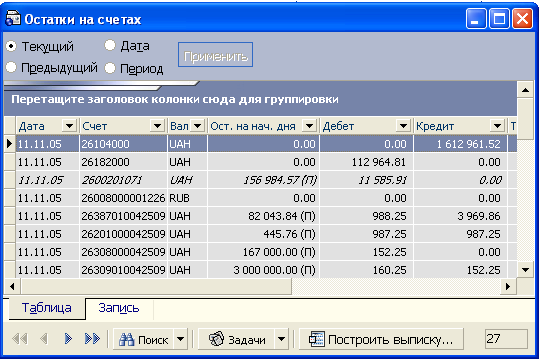The width and height of the screenshot is (542, 361).
Task: Select the Дата radio button
Action: [110, 45]
